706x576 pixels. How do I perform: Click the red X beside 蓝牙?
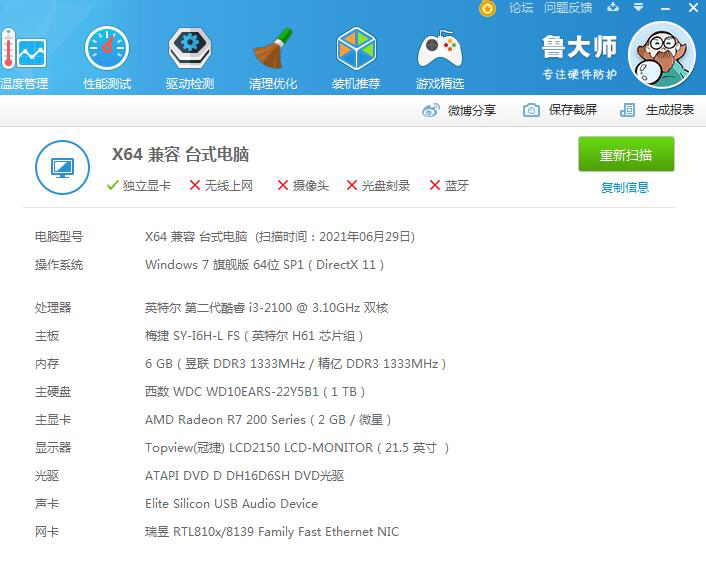tap(434, 185)
